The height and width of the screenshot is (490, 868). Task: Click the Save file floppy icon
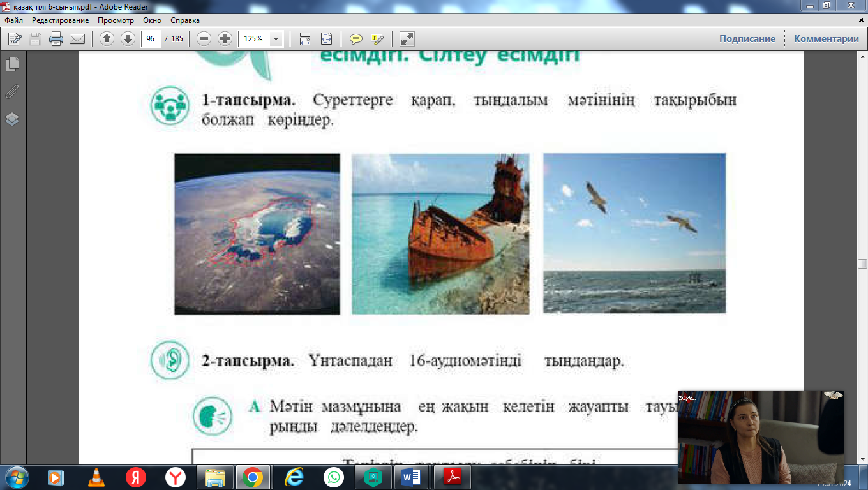[35, 39]
